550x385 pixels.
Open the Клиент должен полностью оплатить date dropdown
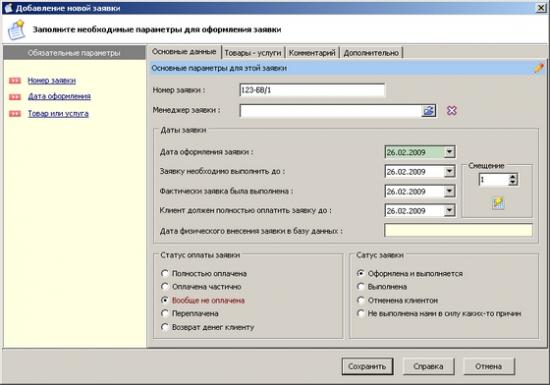[x=449, y=210]
